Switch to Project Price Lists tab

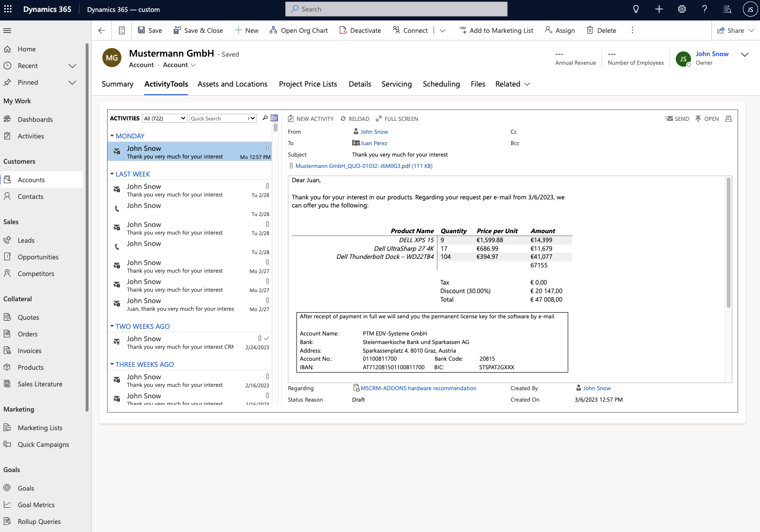point(308,84)
